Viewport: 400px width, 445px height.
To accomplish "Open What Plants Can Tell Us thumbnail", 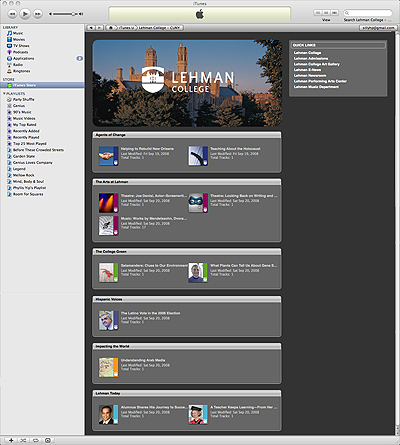I will (x=198, y=273).
